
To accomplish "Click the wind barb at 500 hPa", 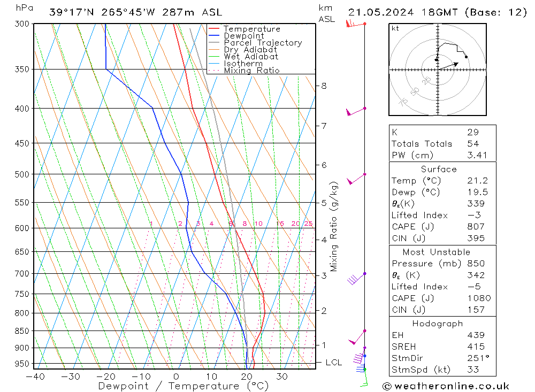I will (356, 179).
